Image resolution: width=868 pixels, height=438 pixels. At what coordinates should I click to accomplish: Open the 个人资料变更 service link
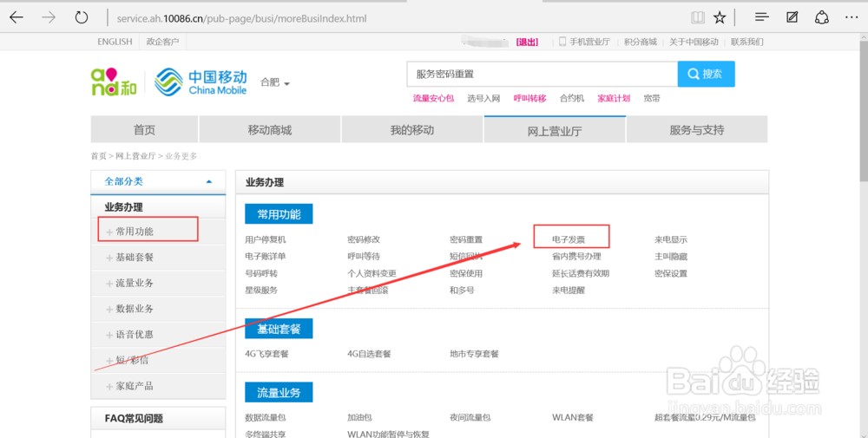372,273
